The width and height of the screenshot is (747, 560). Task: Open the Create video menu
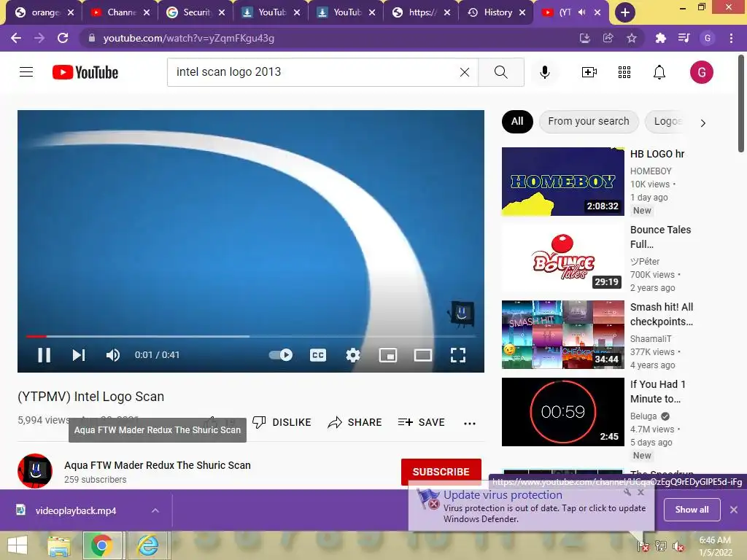(589, 72)
